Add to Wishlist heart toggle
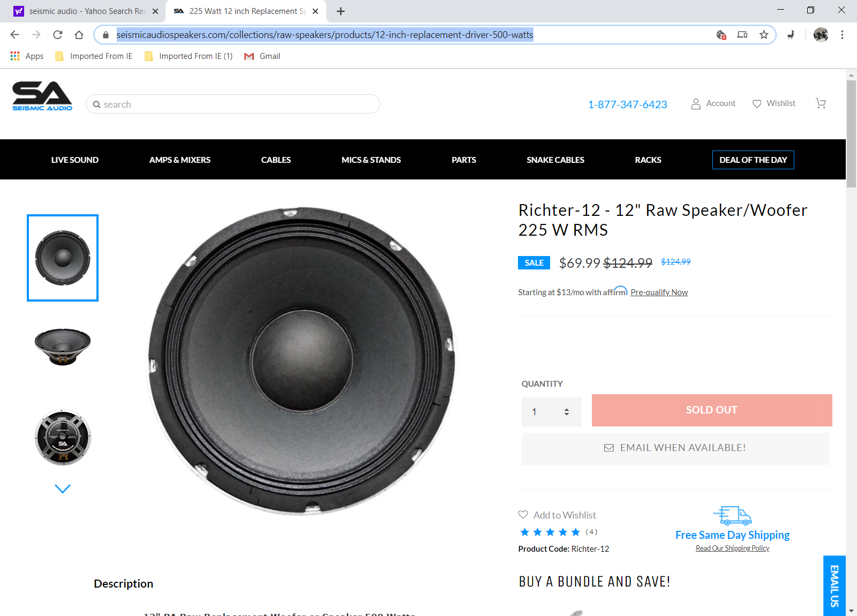 click(x=523, y=514)
